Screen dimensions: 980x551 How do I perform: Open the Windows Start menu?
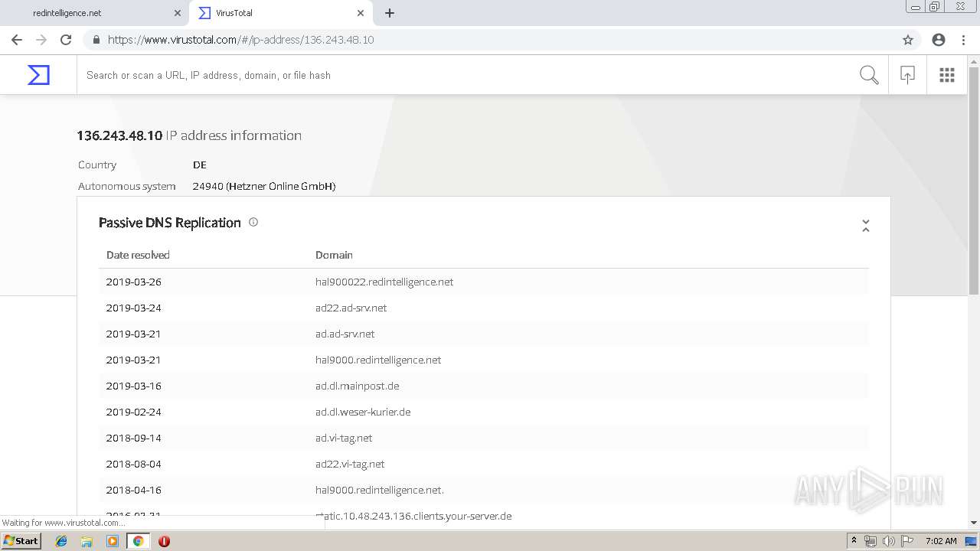21,540
